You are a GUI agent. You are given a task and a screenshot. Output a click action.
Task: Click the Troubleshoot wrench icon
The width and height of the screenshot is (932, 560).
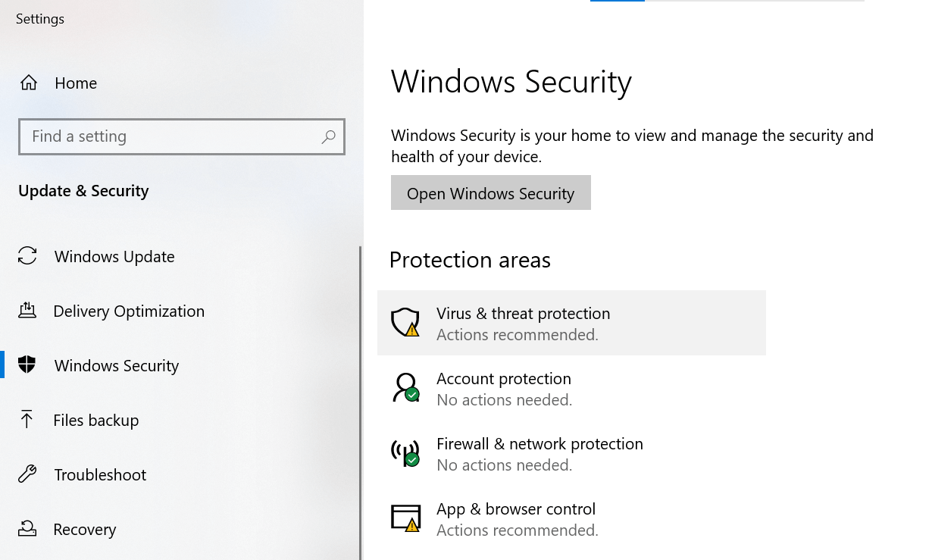click(x=27, y=474)
